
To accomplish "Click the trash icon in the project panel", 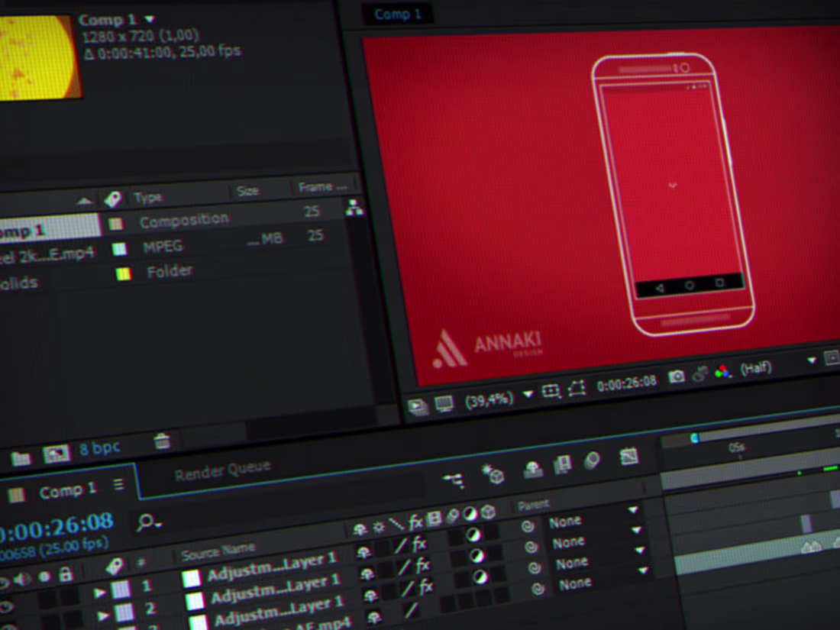I will coord(162,441).
